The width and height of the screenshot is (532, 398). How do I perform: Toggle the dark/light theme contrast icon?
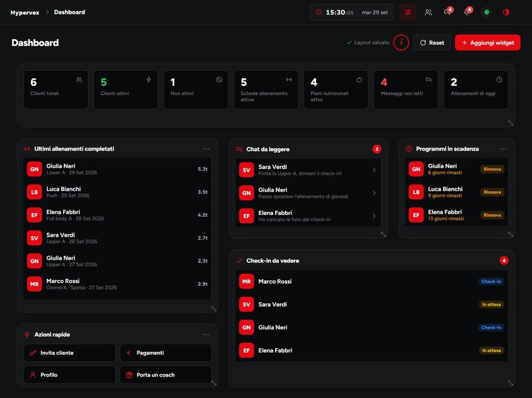tap(506, 12)
